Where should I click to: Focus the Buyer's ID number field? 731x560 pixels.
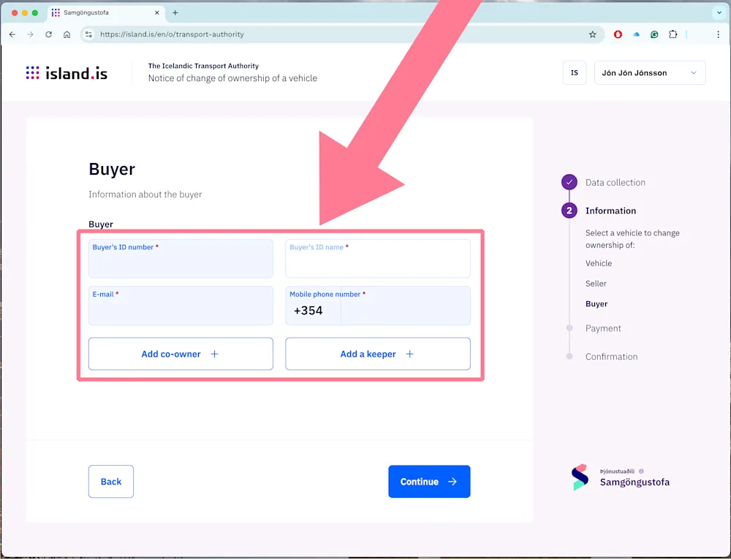coord(181,259)
